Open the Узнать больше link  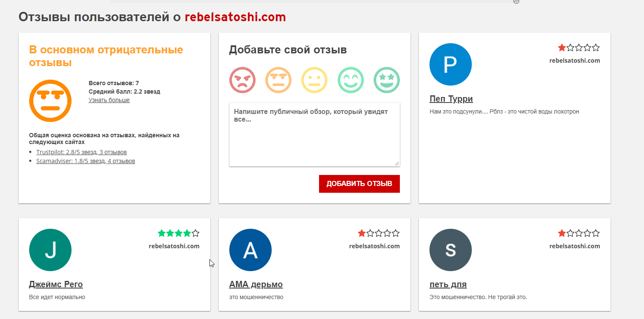click(109, 100)
